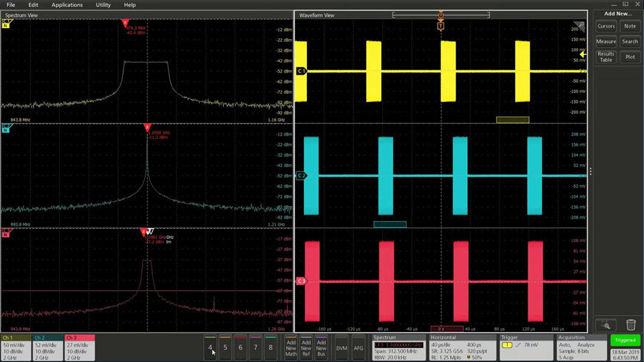Click the orange trigger position T marker
This screenshot has height=362, width=644.
tap(440, 26)
